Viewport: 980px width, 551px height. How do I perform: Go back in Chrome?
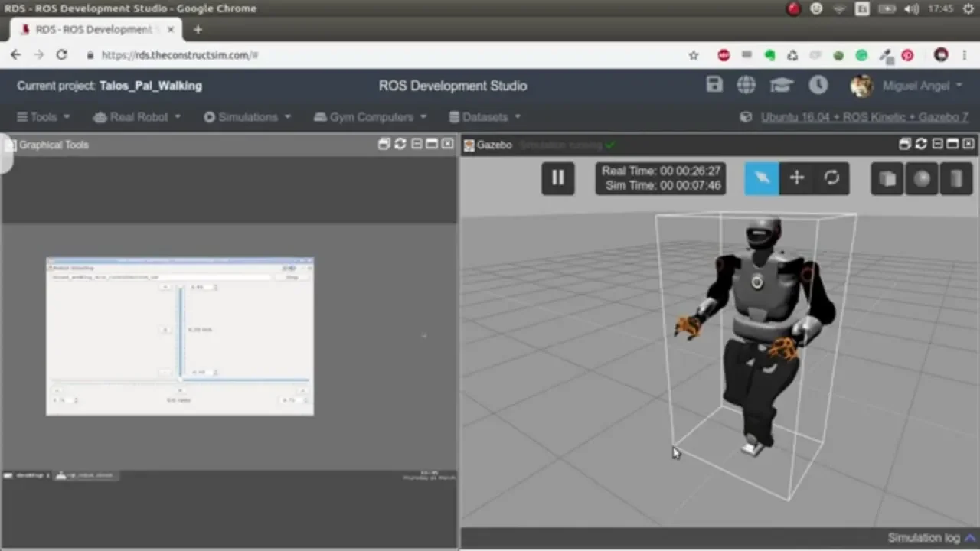point(15,55)
